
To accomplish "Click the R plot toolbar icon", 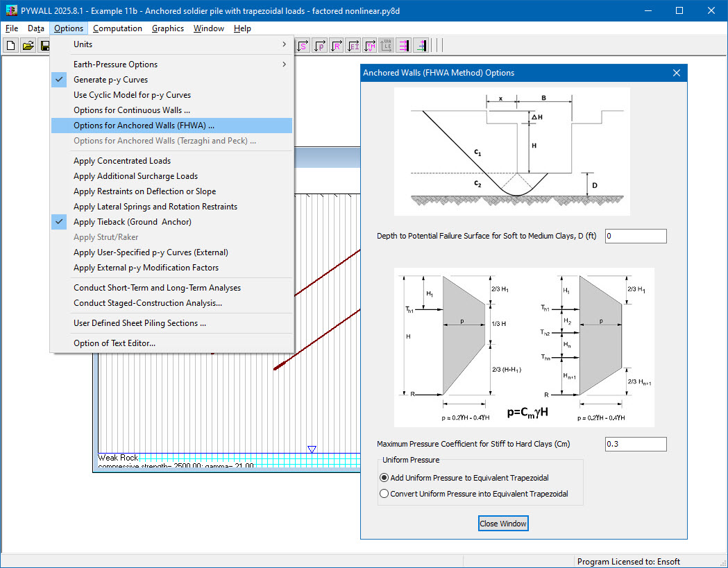I will click(337, 45).
